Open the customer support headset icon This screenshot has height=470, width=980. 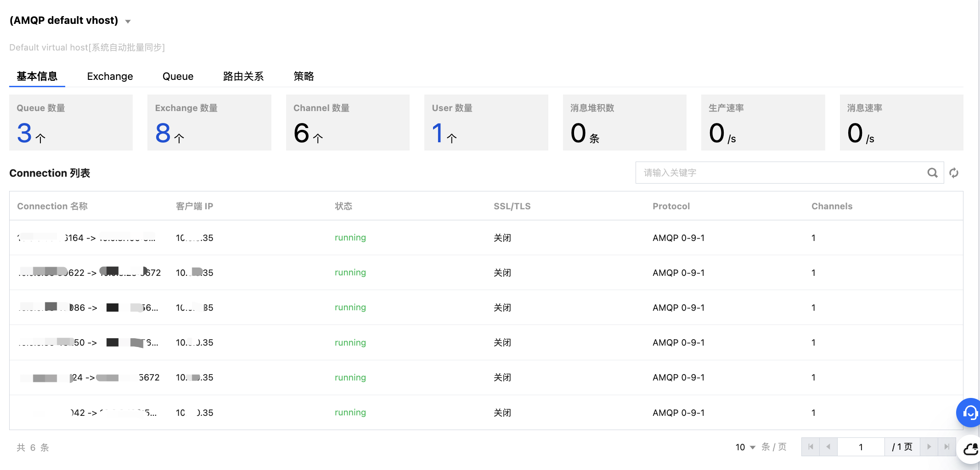click(x=969, y=412)
